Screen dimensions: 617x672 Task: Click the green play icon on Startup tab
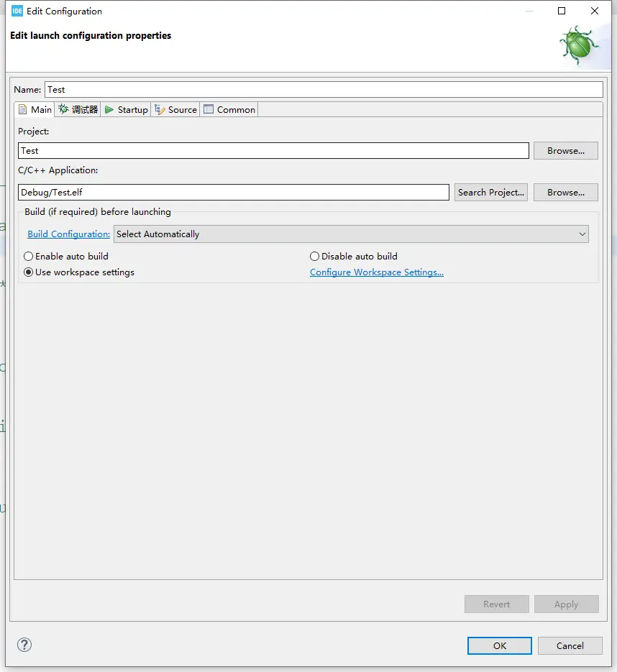click(x=109, y=110)
